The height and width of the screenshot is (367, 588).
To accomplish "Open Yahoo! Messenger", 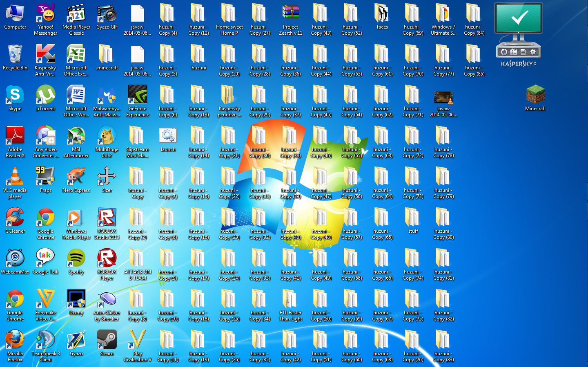I will 46,20.
